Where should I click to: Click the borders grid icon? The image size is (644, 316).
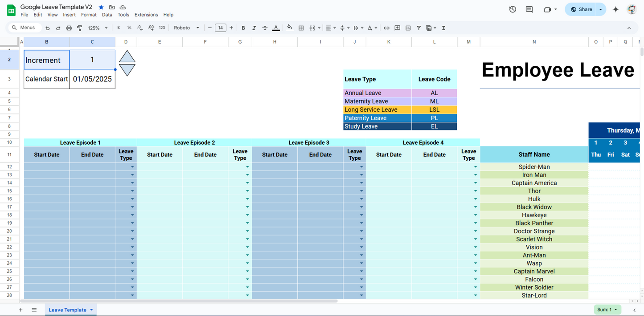301,28
